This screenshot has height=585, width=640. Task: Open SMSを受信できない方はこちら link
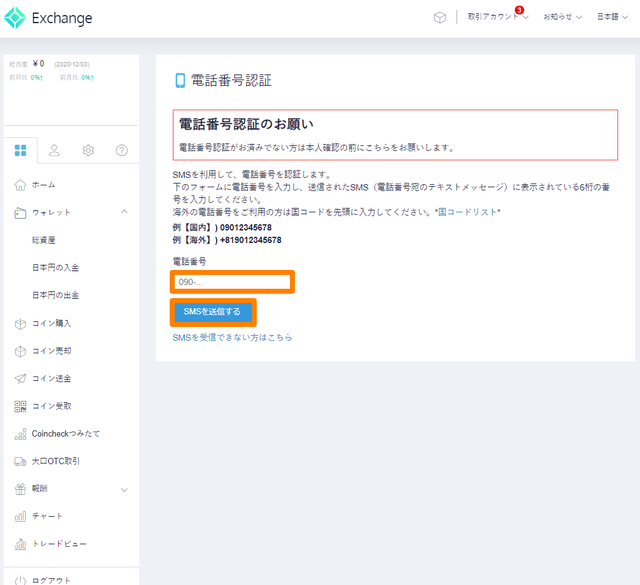232,338
